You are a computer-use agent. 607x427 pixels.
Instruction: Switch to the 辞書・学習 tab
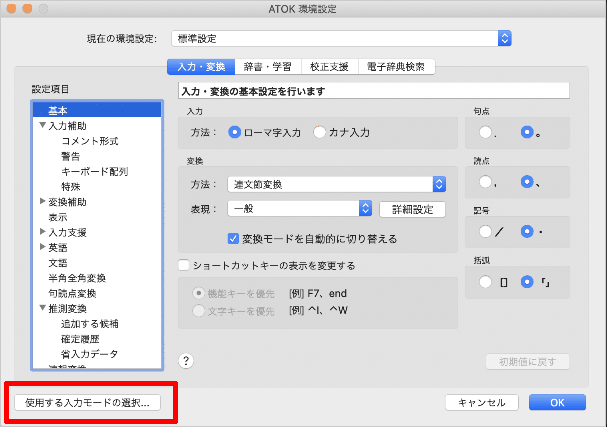(x=269, y=68)
